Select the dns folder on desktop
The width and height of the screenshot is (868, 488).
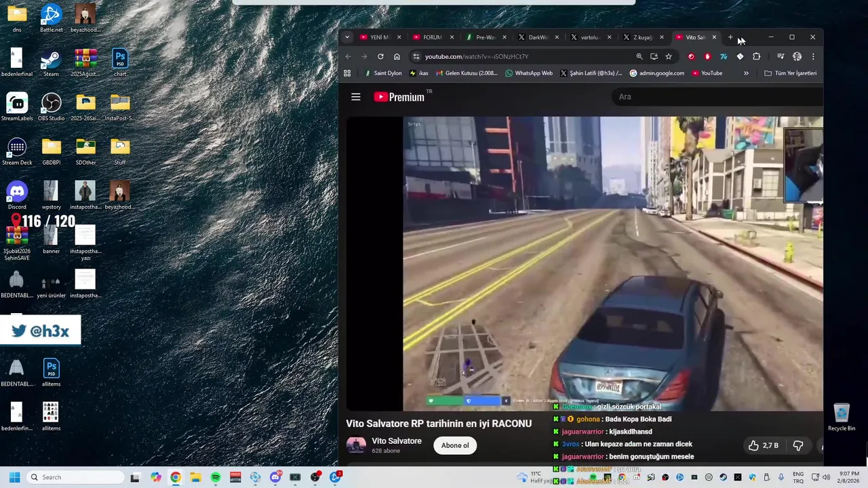pyautogui.click(x=17, y=18)
